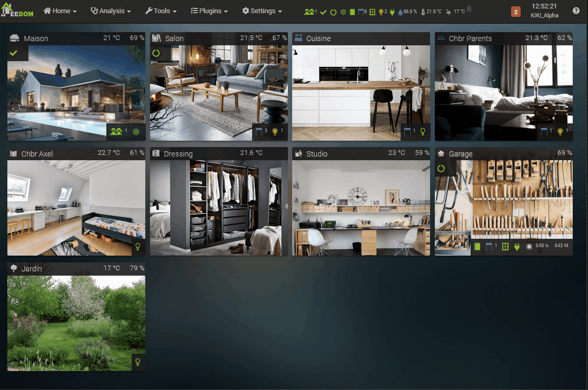Expand the Home dropdown menu
This screenshot has width=588, height=390.
[60, 11]
